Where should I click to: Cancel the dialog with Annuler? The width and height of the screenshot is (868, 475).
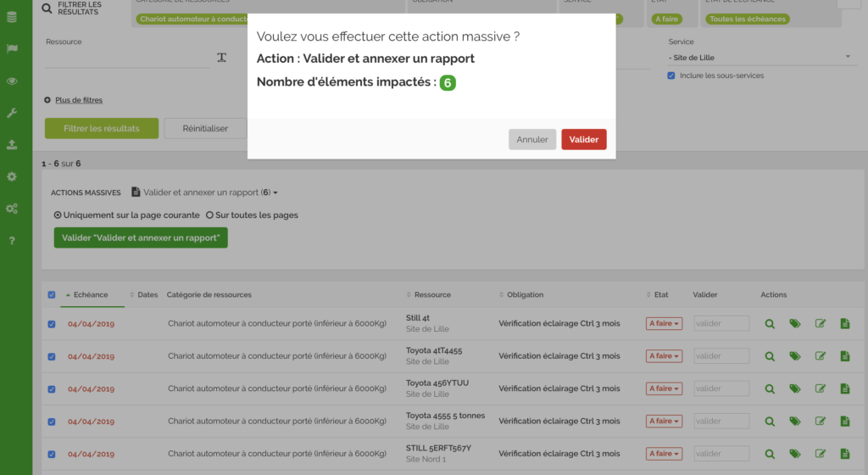pos(532,139)
